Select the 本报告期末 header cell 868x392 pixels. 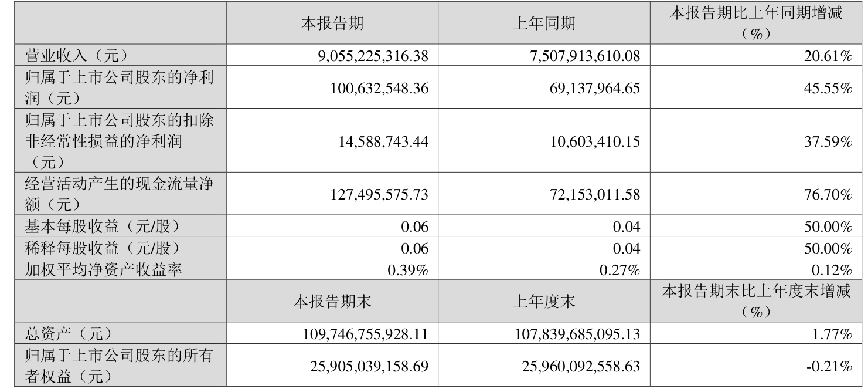tap(332, 302)
